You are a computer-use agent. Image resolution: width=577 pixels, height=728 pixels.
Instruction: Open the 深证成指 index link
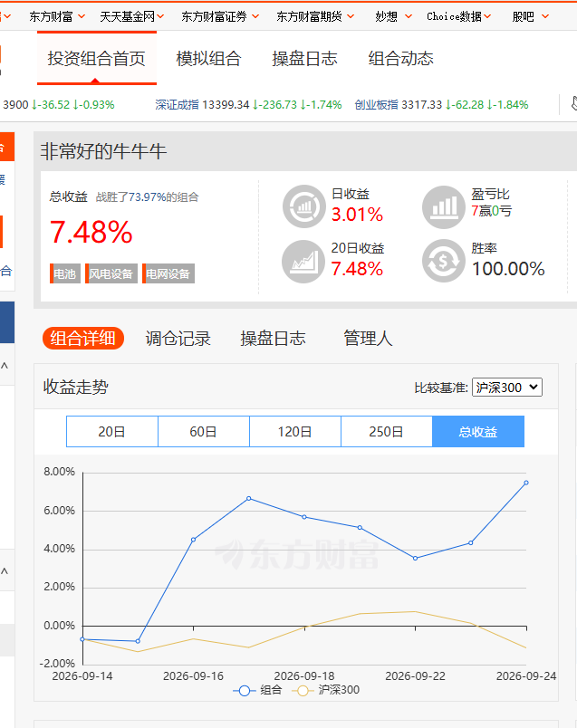(x=177, y=105)
